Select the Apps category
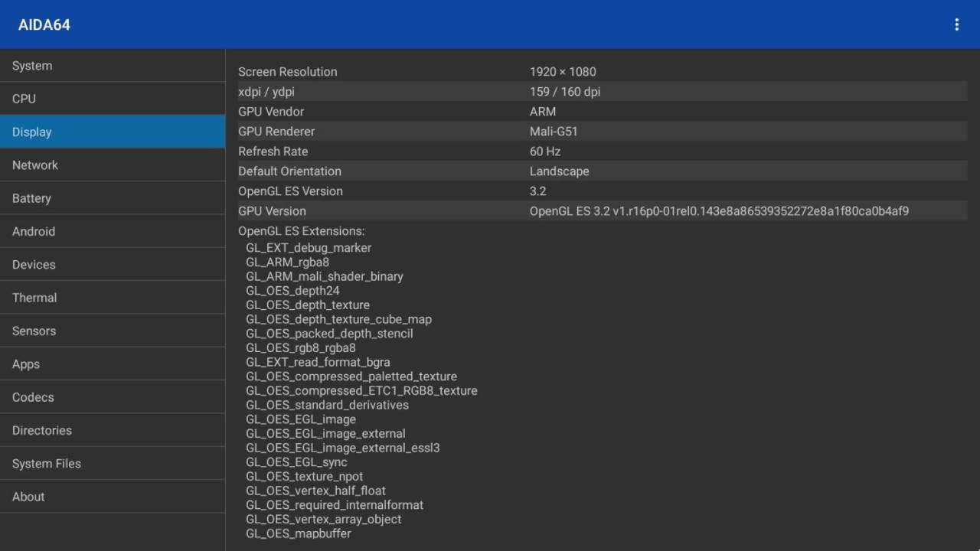 [x=113, y=364]
